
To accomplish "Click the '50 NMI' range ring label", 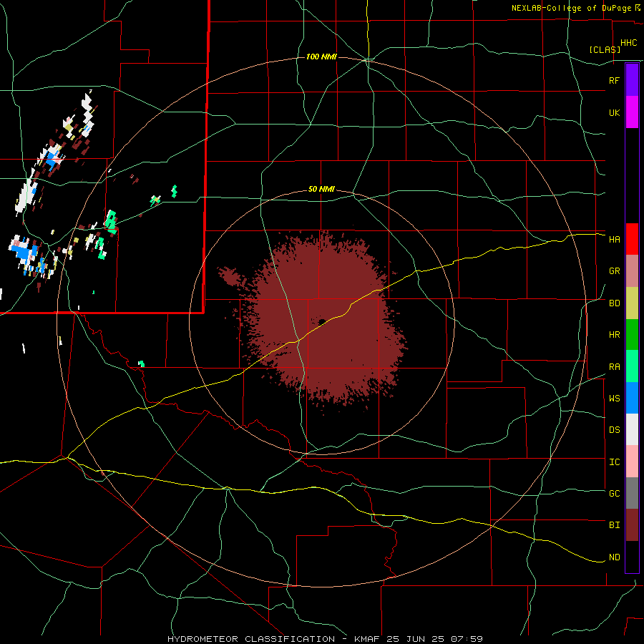I will point(321,189).
